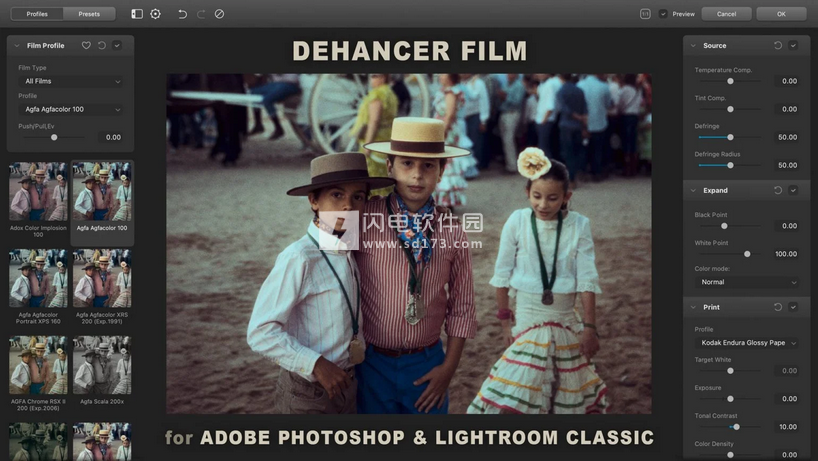
Task: Click the Black Point value field
Action: tap(787, 226)
